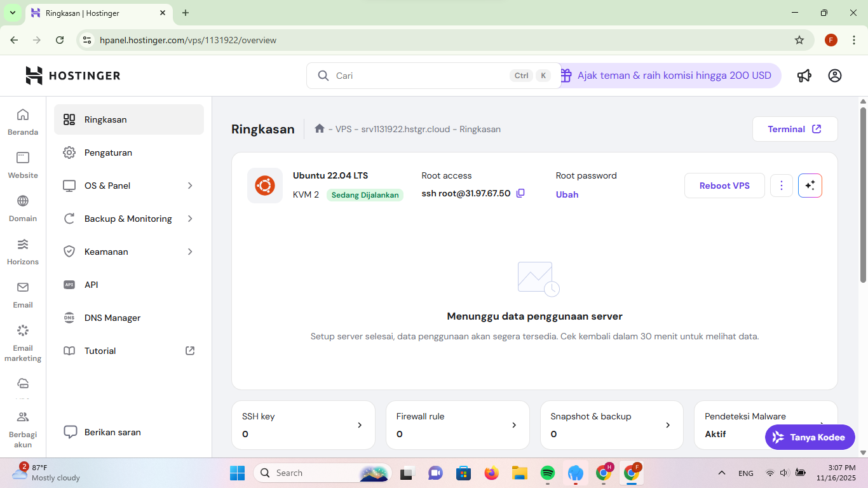Open the DNS Manager
868x488 pixels.
point(112,317)
